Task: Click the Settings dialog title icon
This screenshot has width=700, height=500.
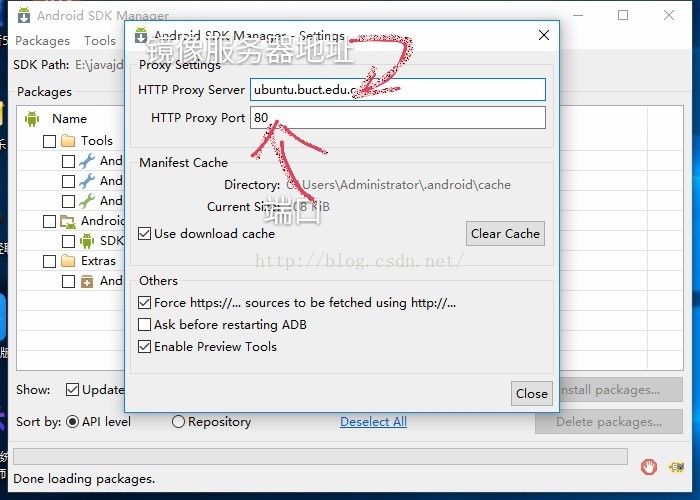Action: (x=141, y=35)
